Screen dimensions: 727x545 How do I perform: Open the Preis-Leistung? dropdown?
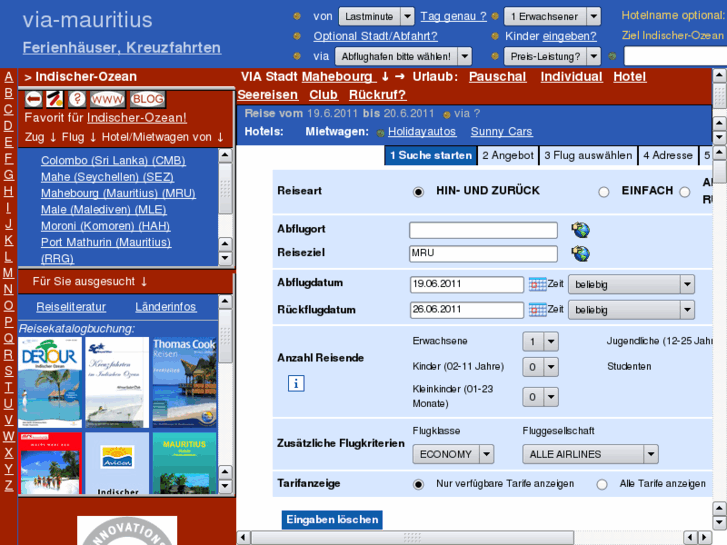click(x=552, y=57)
